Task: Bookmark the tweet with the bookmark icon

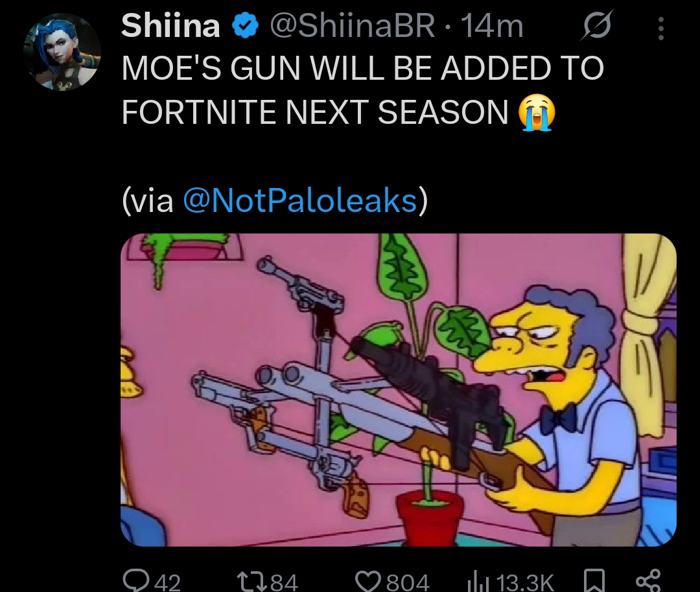Action: [x=595, y=581]
